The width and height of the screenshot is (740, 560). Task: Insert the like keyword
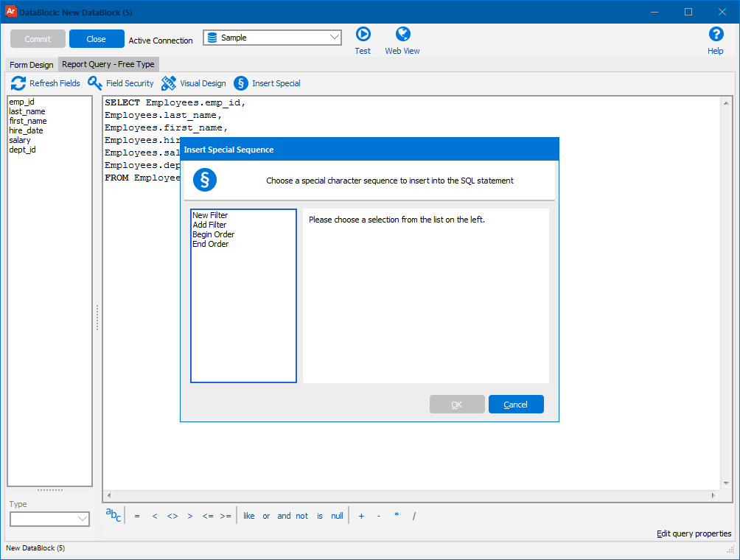[x=248, y=516]
